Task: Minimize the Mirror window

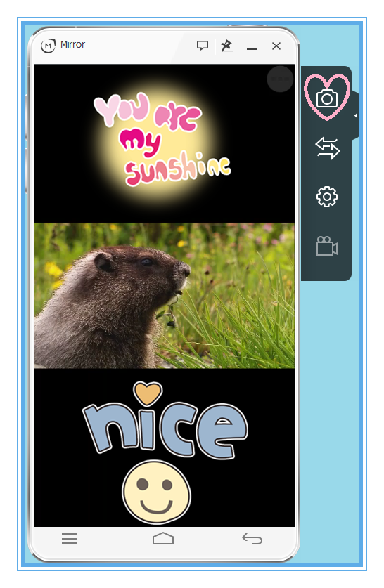Action: pyautogui.click(x=252, y=48)
